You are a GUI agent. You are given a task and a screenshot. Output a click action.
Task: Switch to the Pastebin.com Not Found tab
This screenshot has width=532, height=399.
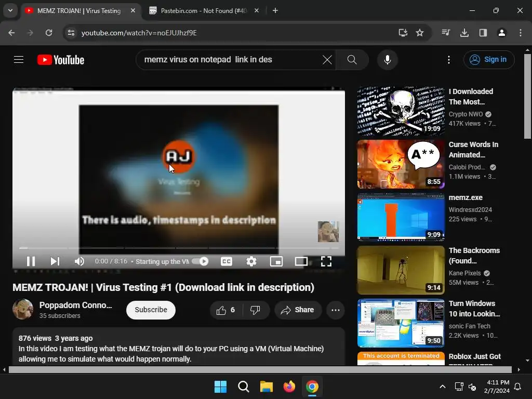tap(203, 10)
